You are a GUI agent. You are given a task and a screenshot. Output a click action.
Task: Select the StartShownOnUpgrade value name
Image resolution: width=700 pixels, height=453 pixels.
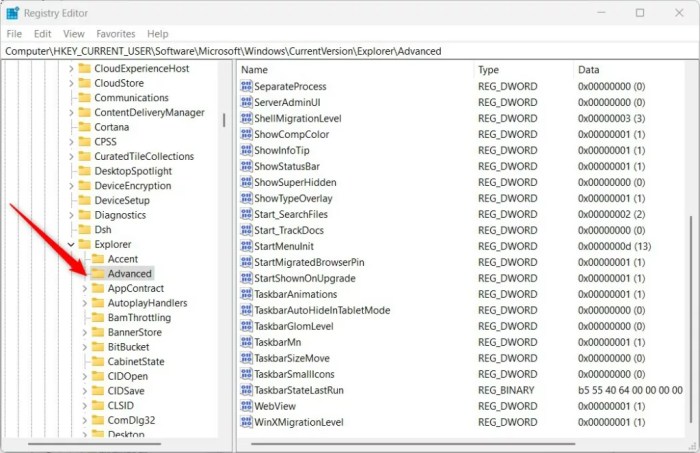pyautogui.click(x=305, y=278)
